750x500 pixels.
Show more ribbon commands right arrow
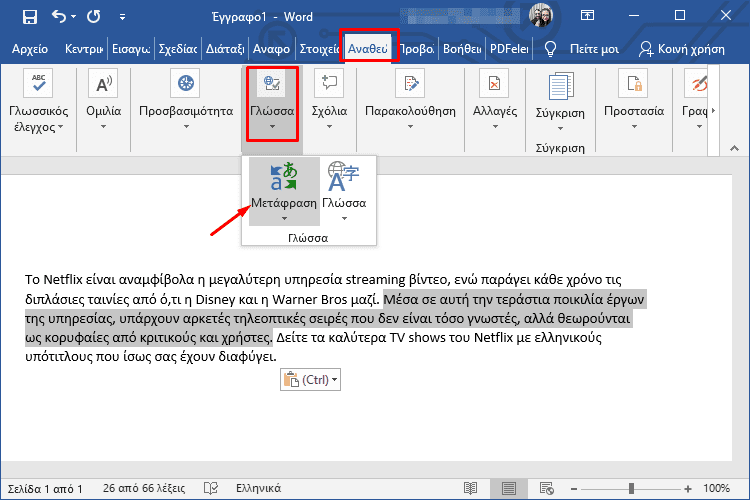(x=713, y=111)
